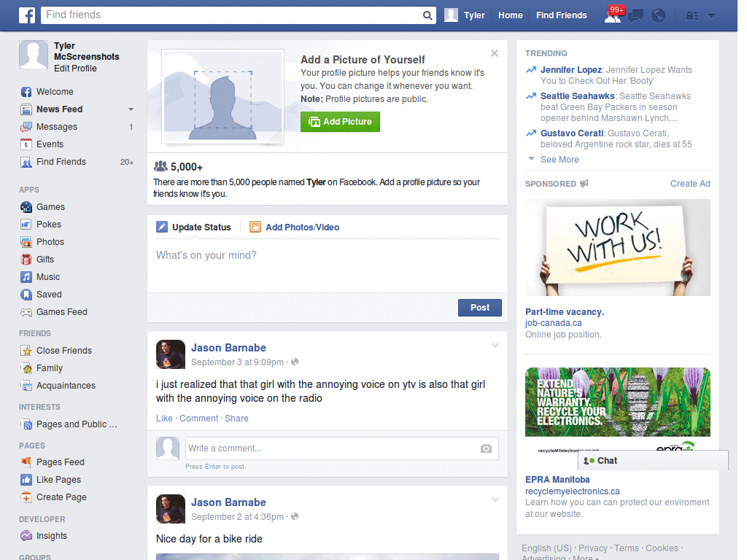Click Share on September 3 post
This screenshot has width=747, height=560.
coord(236,418)
